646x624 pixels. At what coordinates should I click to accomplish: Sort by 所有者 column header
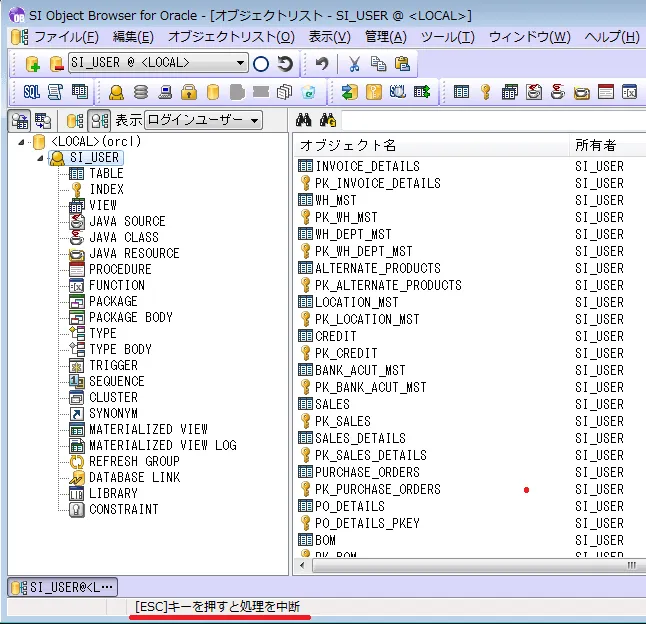(607, 145)
